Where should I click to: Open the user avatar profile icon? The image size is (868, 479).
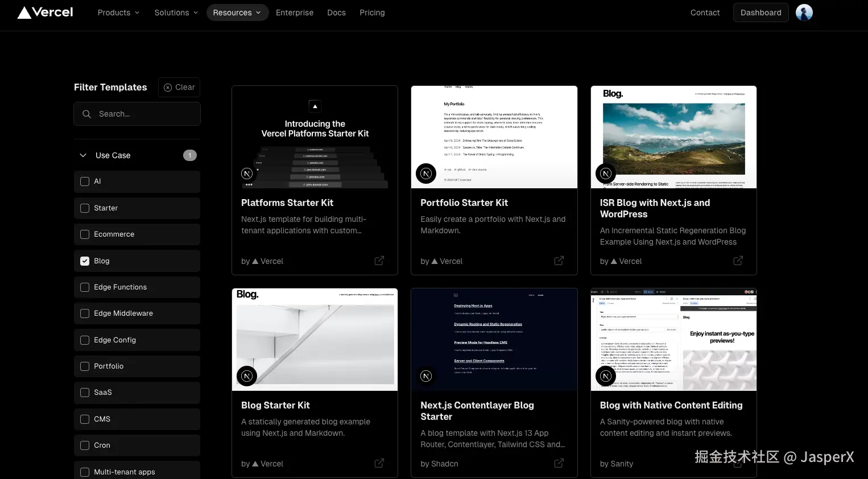click(804, 13)
